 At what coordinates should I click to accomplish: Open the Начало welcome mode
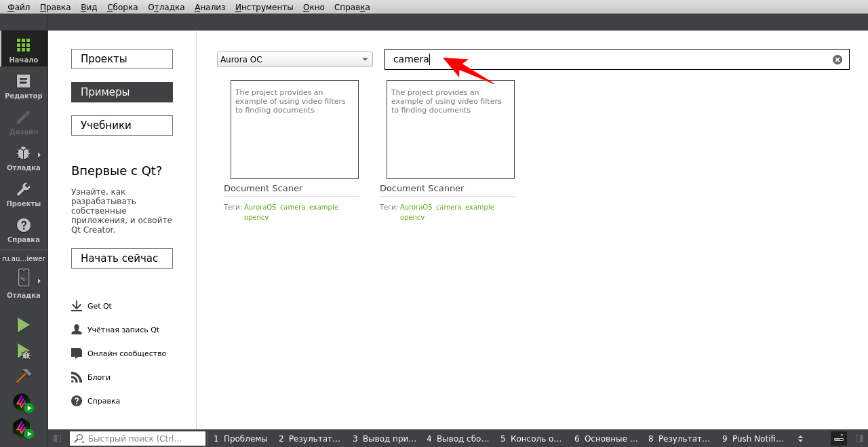[24, 50]
